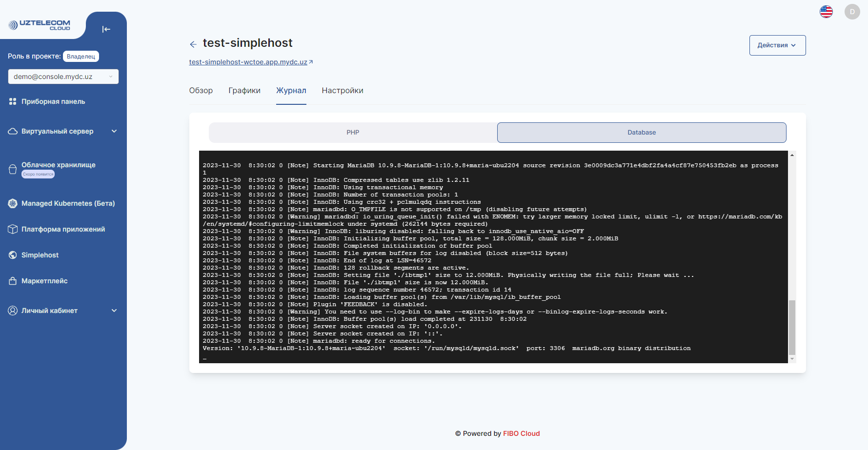Open the demo@console.mydc.uz project selector
This screenshot has width=868, height=450.
click(x=63, y=76)
